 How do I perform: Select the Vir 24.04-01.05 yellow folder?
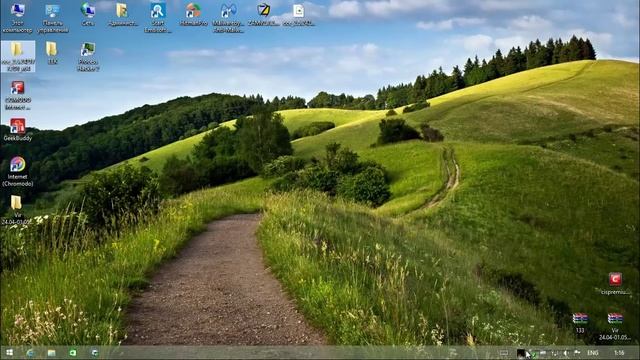(x=16, y=209)
